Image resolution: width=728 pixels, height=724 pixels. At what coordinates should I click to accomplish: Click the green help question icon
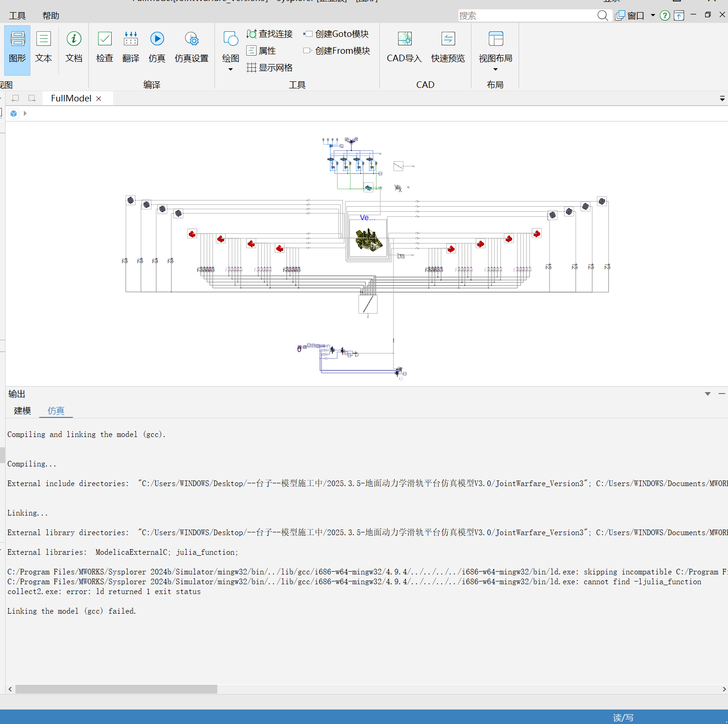point(665,15)
